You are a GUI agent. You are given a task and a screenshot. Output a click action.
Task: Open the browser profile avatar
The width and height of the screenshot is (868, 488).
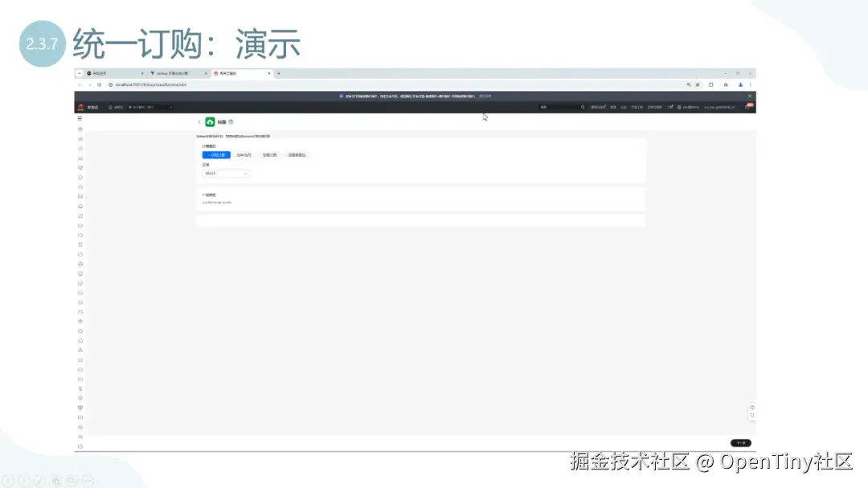tap(740, 84)
